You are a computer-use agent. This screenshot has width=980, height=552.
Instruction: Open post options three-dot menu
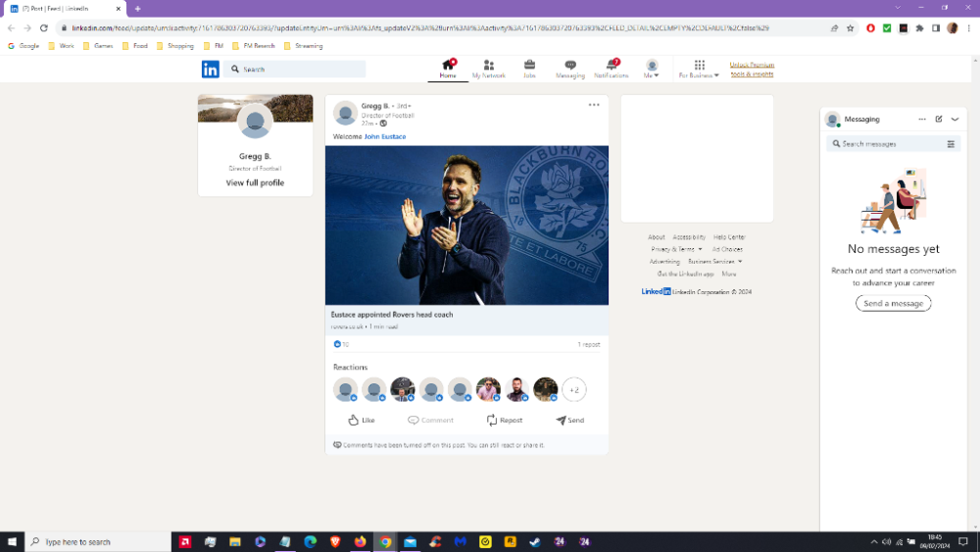(x=594, y=105)
